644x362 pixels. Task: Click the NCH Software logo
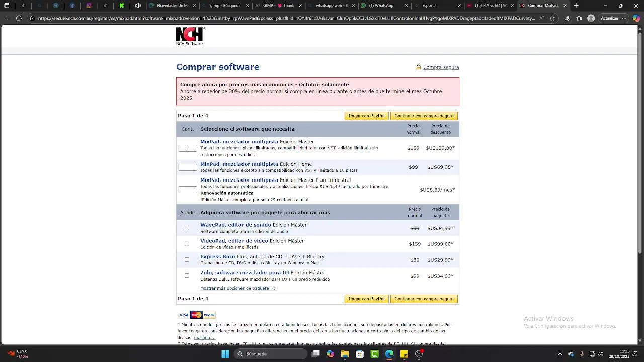click(x=190, y=36)
